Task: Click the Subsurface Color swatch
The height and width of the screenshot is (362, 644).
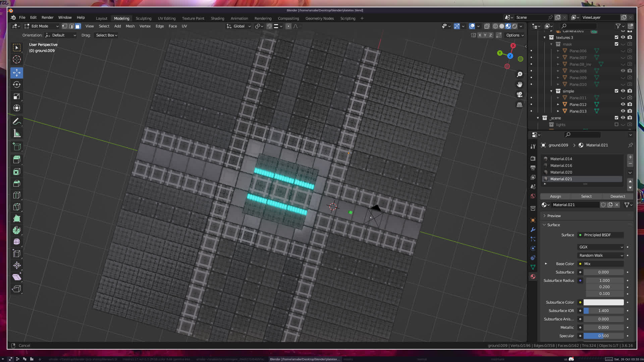Action: click(603, 302)
